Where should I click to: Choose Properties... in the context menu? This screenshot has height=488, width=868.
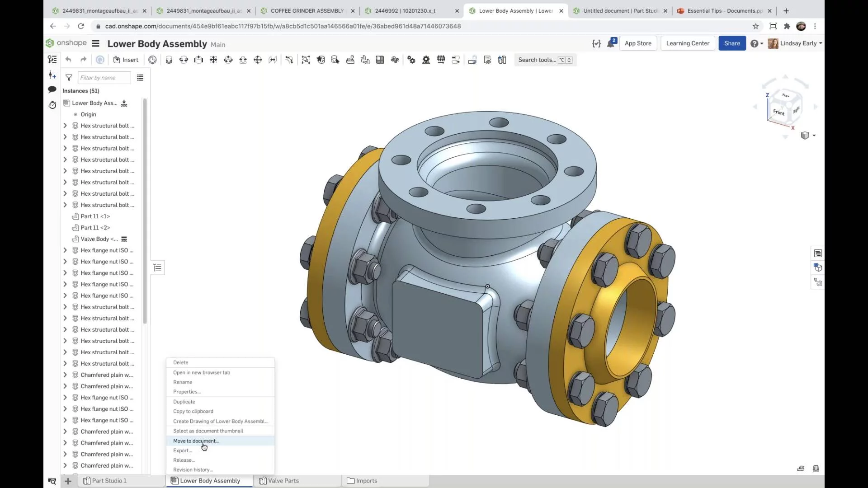pyautogui.click(x=221, y=392)
